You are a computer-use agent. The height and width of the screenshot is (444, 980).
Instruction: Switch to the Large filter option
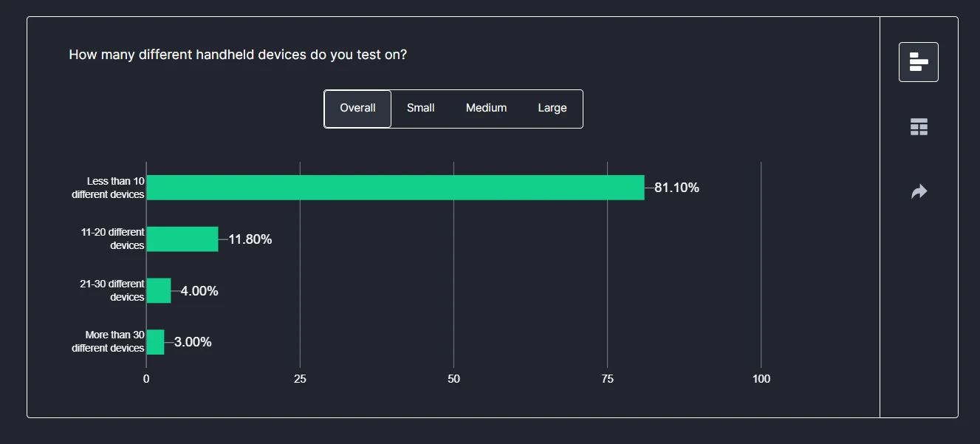(552, 108)
